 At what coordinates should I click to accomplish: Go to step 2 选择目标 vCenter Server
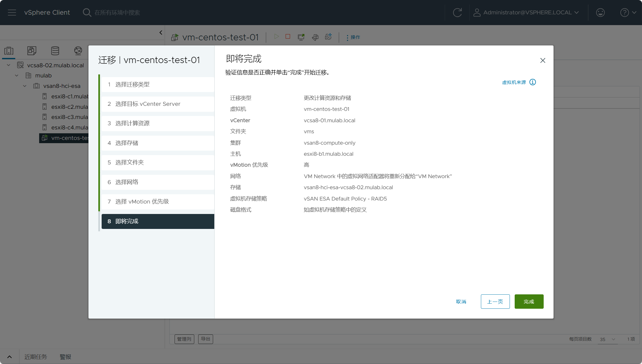tap(158, 104)
